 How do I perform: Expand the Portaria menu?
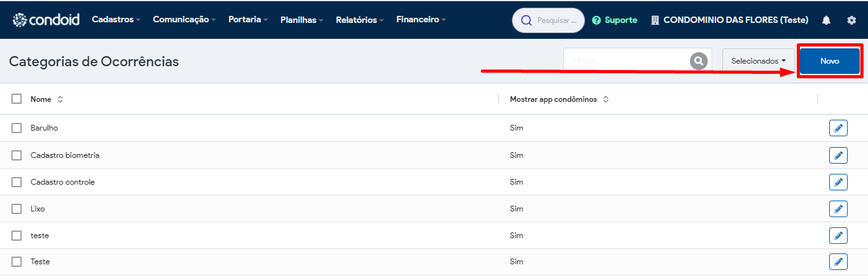(248, 20)
